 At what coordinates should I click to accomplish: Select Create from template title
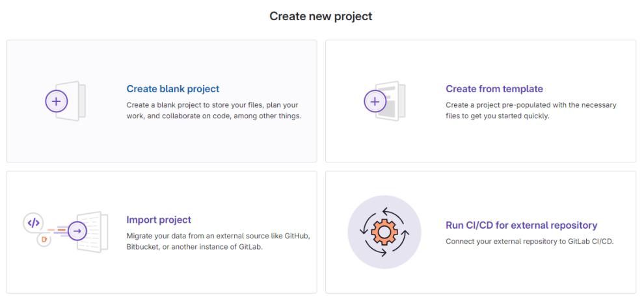point(494,89)
